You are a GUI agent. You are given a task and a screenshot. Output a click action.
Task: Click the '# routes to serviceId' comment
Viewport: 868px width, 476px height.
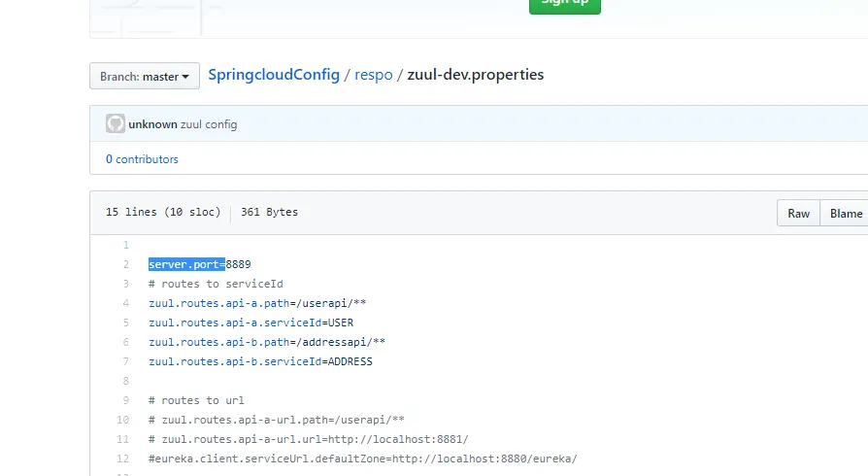click(x=216, y=284)
